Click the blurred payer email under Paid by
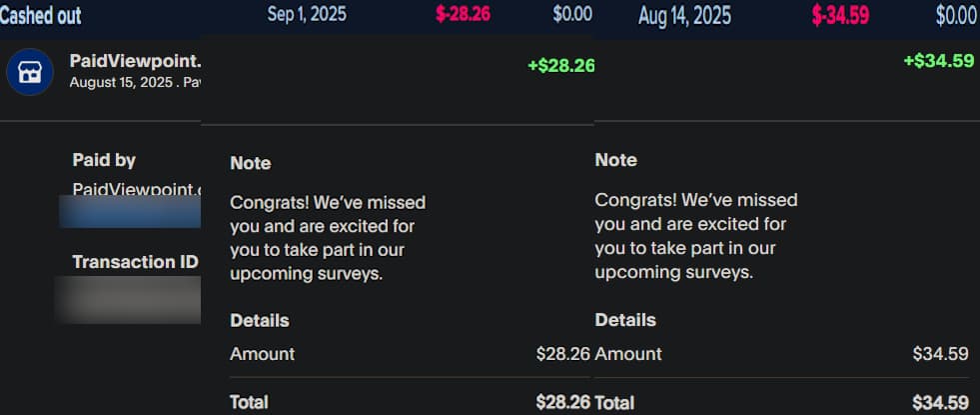Screen dimensions: 980x415 pos(130,211)
